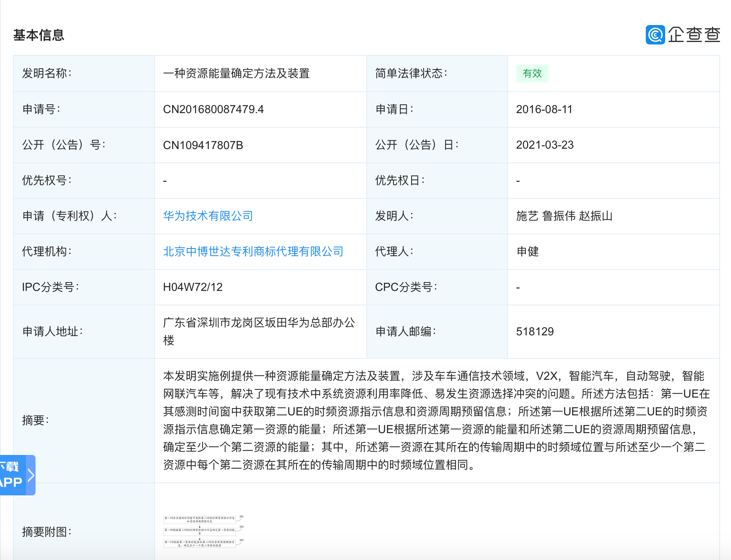
Task: Click the 简单法律状态 label cell
Action: (x=437, y=74)
